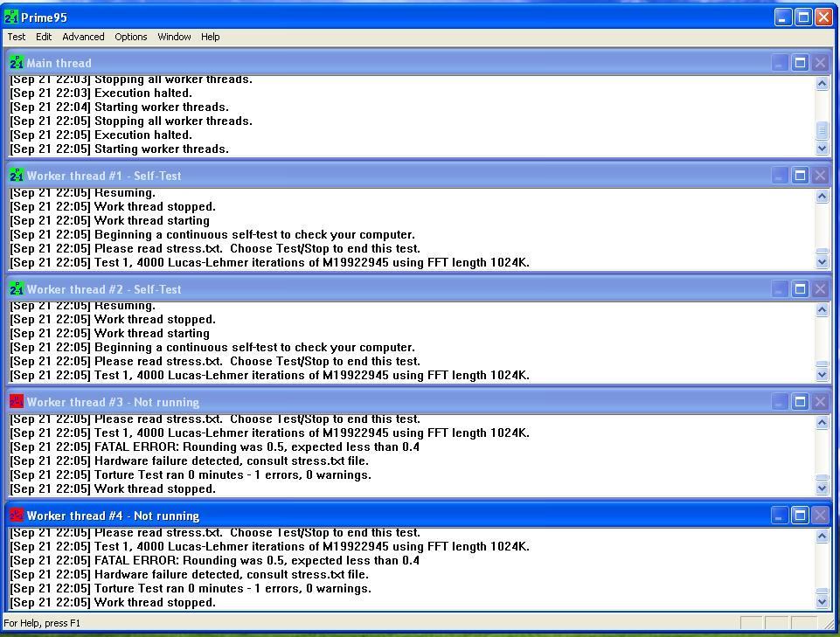Click Worker thread #1 scroll up arrow
This screenshot has height=637, width=840.
[x=822, y=196]
